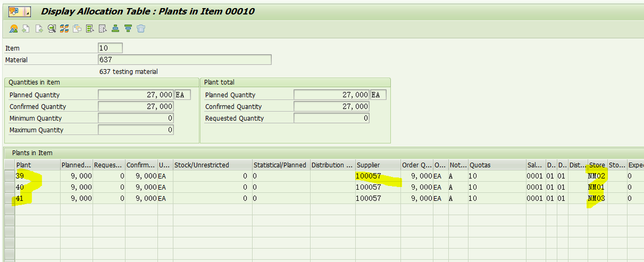Click the Plant column header
Screen dimensions: 644x262
click(37, 165)
